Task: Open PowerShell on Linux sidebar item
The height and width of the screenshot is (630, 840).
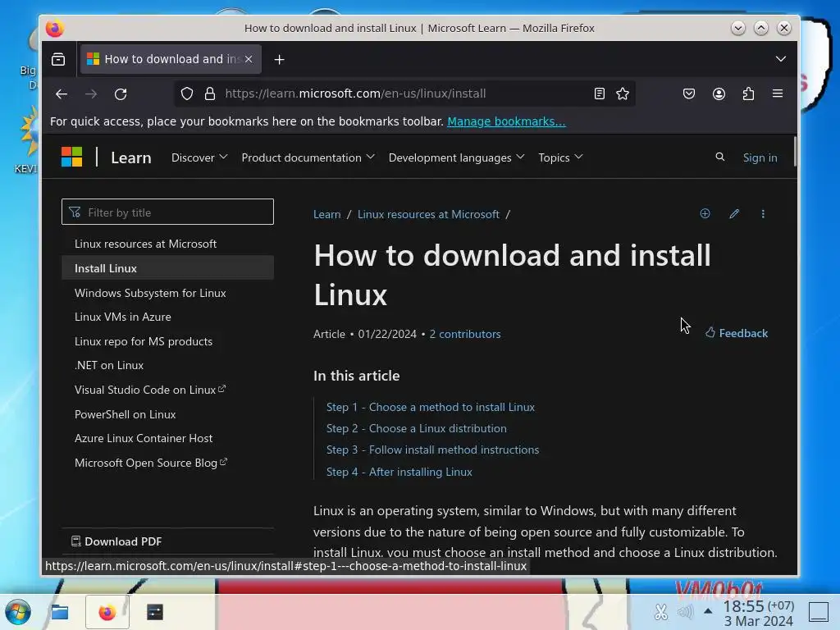Action: pyautogui.click(x=125, y=414)
